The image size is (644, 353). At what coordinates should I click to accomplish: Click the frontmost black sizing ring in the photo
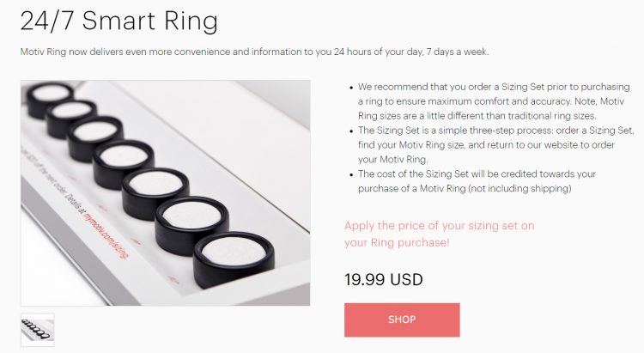pos(234,259)
